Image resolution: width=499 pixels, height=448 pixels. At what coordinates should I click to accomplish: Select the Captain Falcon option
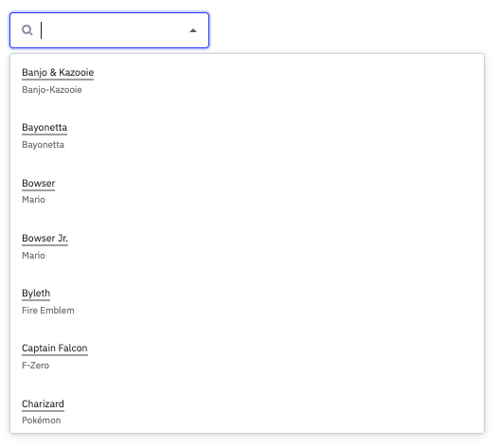(x=55, y=349)
